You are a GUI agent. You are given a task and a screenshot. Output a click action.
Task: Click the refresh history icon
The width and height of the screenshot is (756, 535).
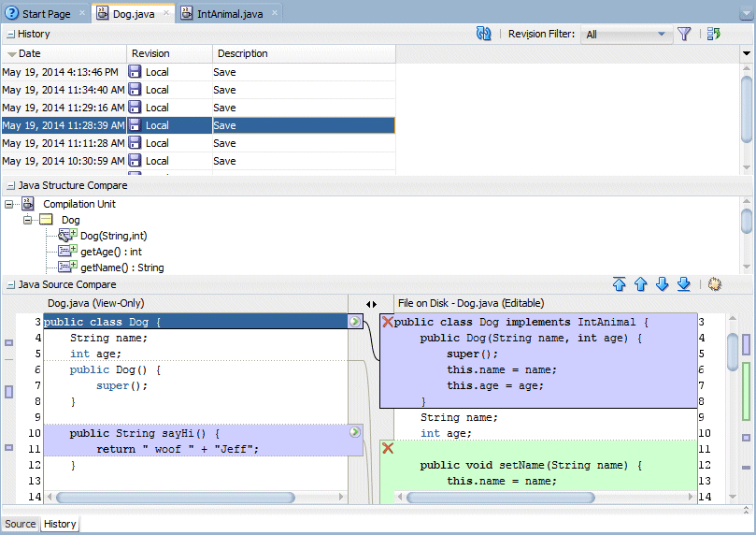coord(483,34)
